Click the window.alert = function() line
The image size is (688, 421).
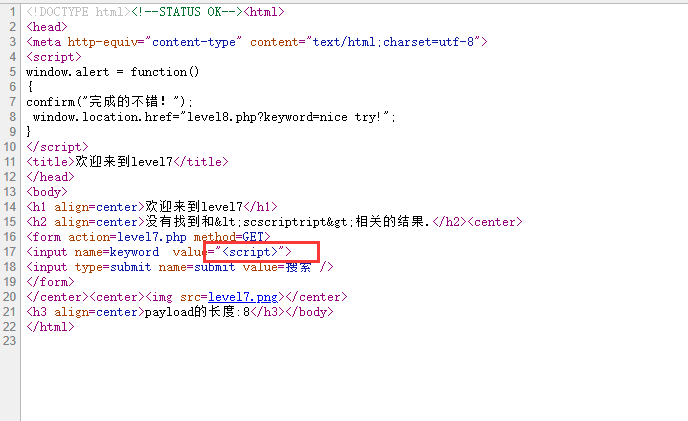tap(112, 72)
